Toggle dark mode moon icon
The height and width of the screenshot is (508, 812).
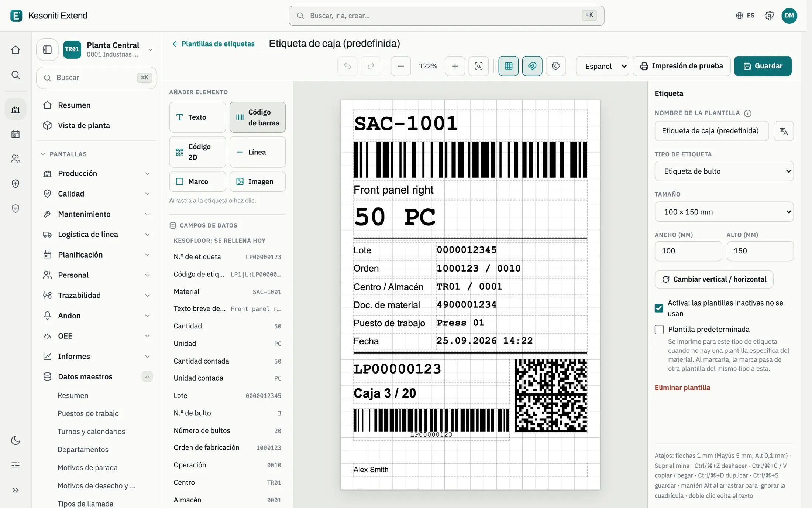(x=16, y=440)
